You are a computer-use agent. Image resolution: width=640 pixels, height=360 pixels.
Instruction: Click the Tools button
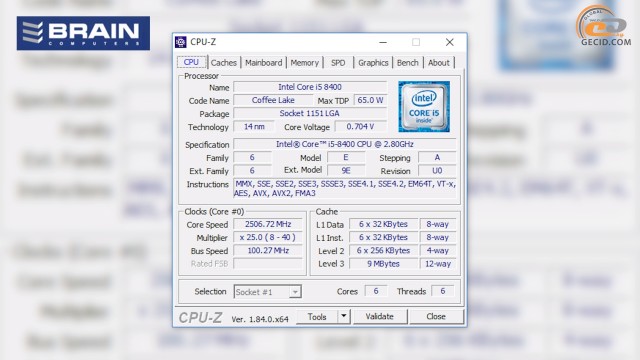(317, 316)
